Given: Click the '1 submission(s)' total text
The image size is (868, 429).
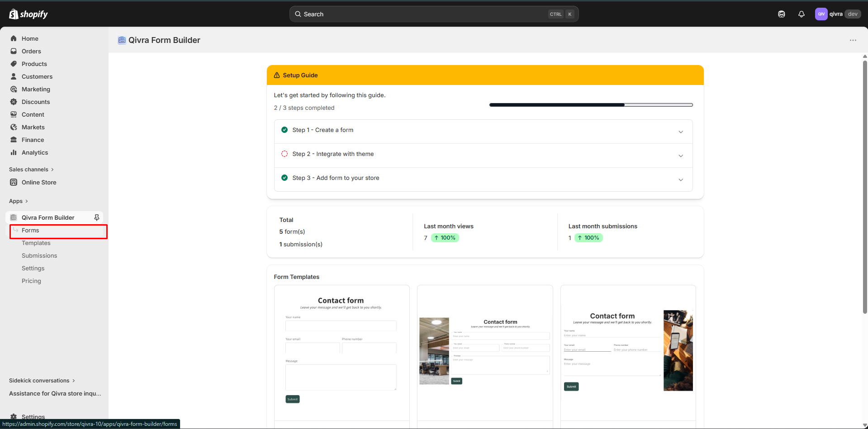Looking at the screenshot, I should tap(301, 244).
